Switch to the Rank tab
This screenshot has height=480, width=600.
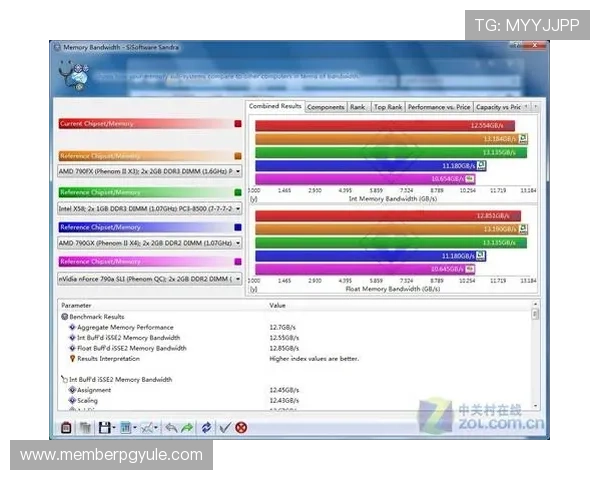tap(357, 107)
